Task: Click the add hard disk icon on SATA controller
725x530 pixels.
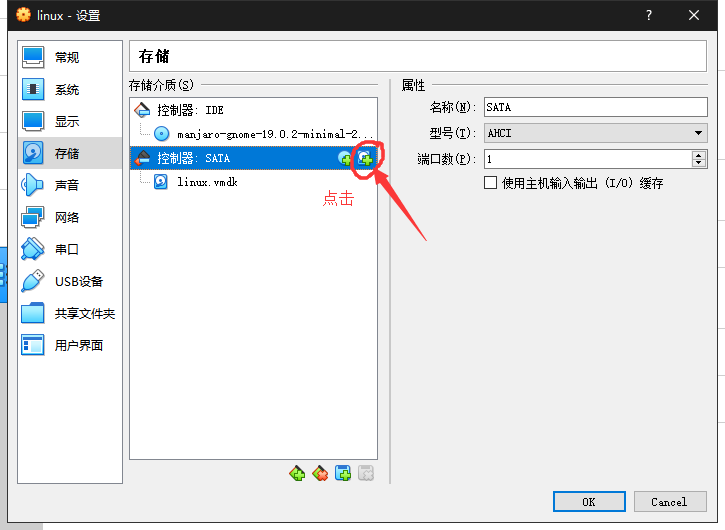Action: click(365, 158)
